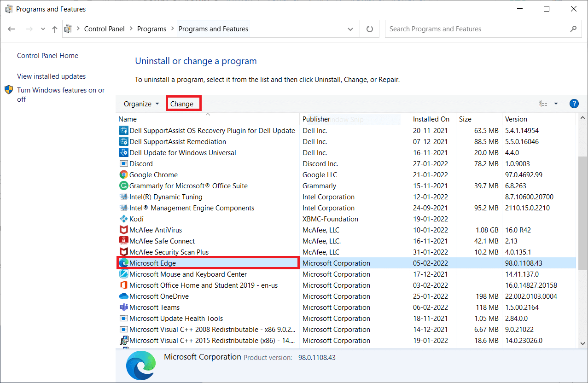588x383 pixels.
Task: Select the Discord icon entry
Action: 123,164
